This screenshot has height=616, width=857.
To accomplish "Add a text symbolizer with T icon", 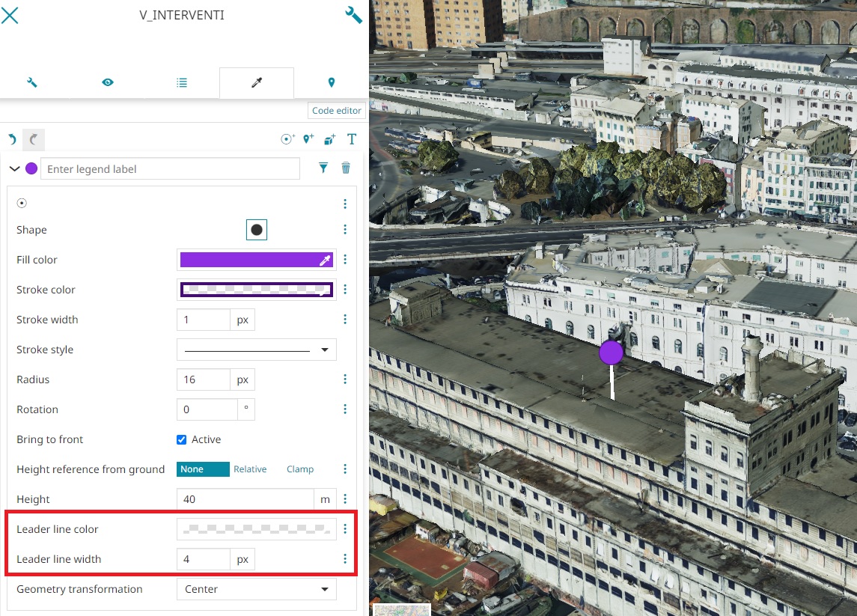I will point(351,139).
